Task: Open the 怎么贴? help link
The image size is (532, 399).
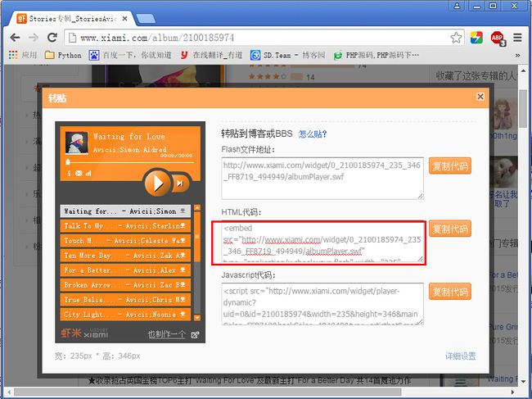Action: (x=312, y=134)
